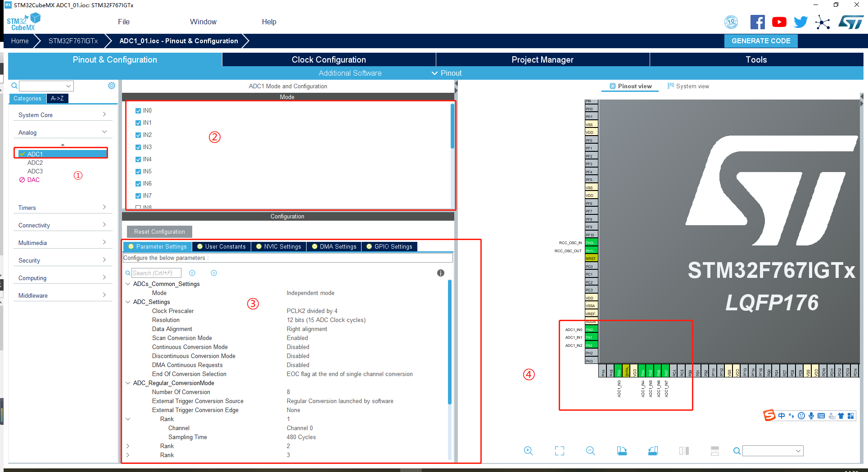This screenshot has height=472, width=868.
Task: Open the categories settings gear icon
Action: 112,86
